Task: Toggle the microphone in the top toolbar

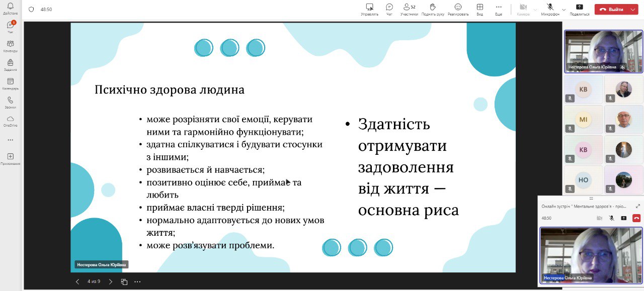Action: [550, 8]
